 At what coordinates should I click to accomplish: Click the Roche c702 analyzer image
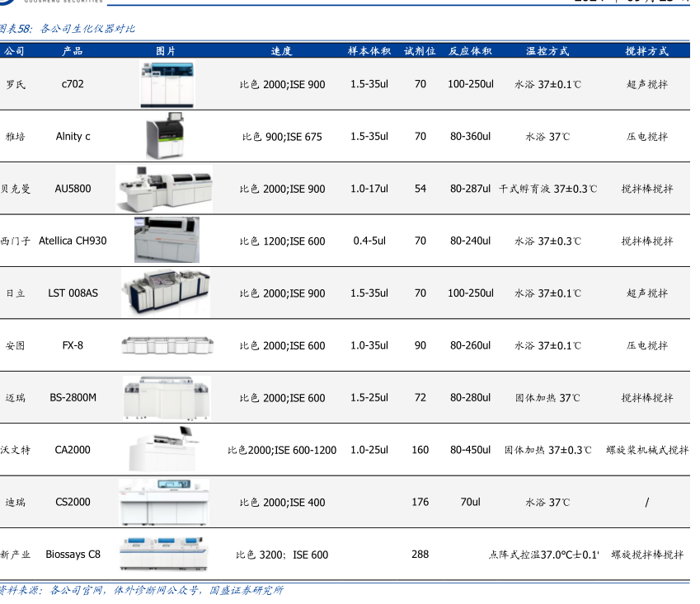tap(167, 85)
